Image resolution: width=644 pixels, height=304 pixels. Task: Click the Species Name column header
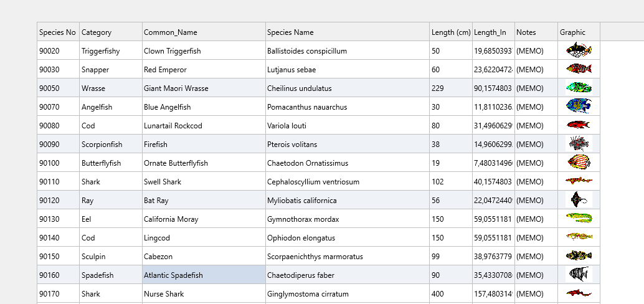pyautogui.click(x=347, y=32)
